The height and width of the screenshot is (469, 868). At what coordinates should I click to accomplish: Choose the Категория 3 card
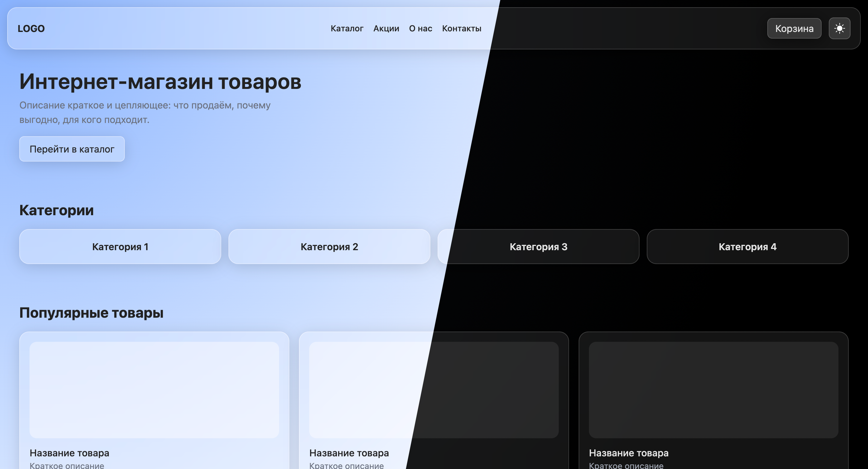pyautogui.click(x=538, y=247)
